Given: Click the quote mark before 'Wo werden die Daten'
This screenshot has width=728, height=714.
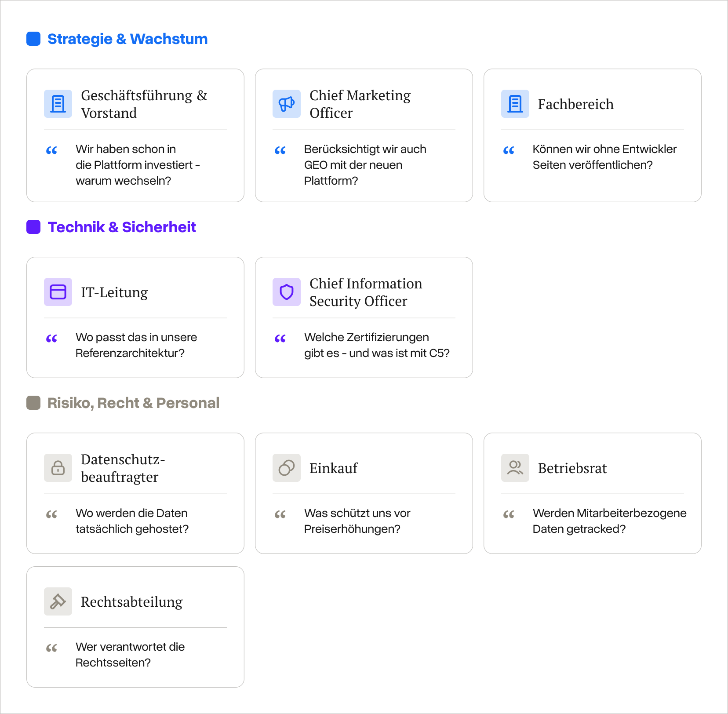Looking at the screenshot, I should click(52, 514).
